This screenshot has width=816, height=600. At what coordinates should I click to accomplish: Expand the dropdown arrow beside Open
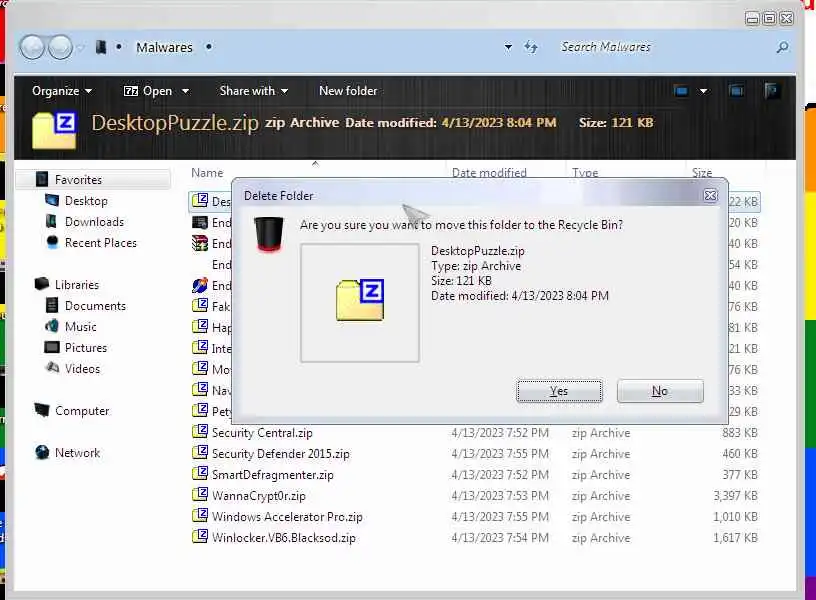tap(185, 92)
